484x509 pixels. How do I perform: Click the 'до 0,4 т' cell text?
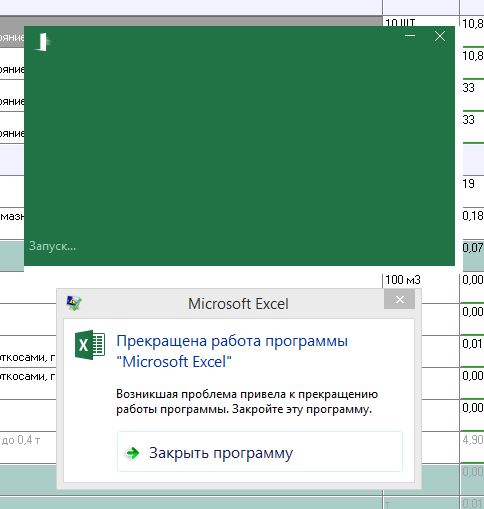[21, 440]
